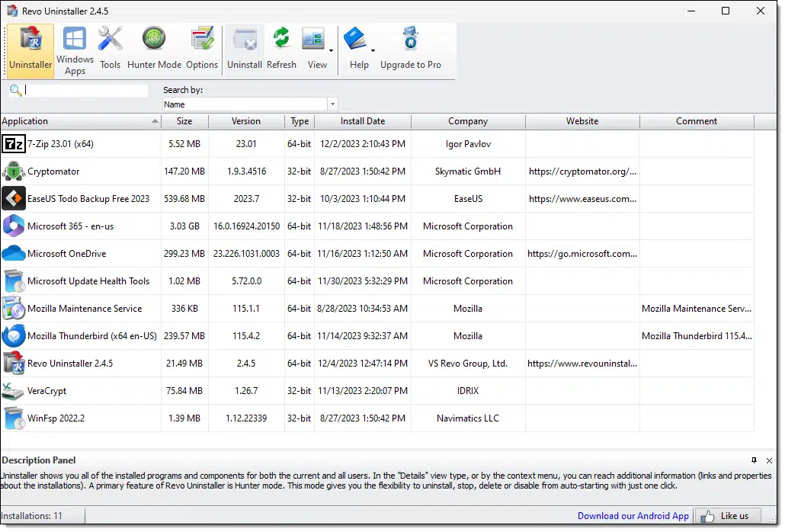Activate Hunter Mode
Viewport: 785px width, 532px height.
pos(154,50)
